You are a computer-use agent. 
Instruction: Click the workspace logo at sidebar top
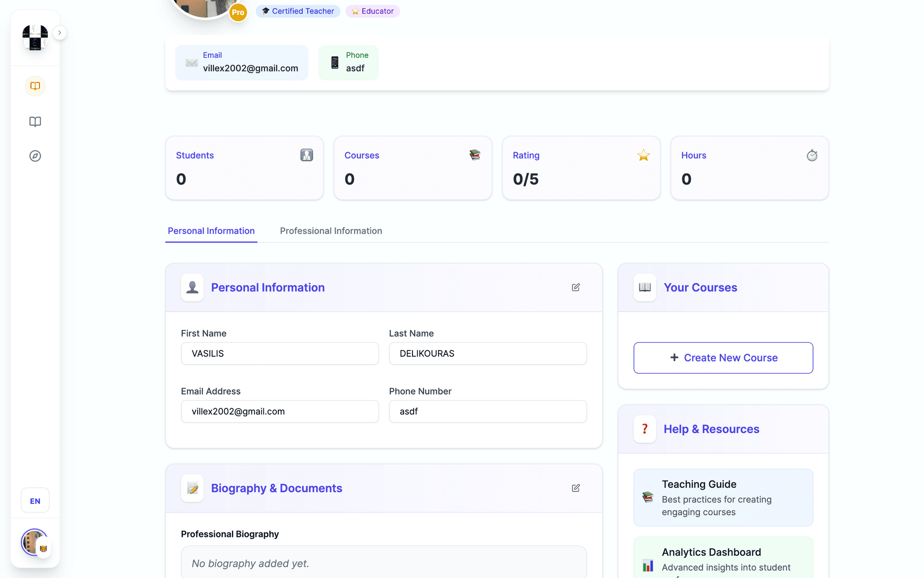(x=35, y=37)
